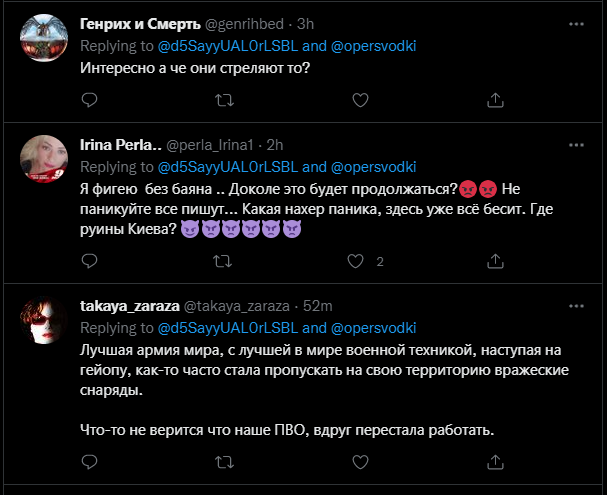
Task: Share takaya_zaraza's tweet
Action: click(x=493, y=461)
